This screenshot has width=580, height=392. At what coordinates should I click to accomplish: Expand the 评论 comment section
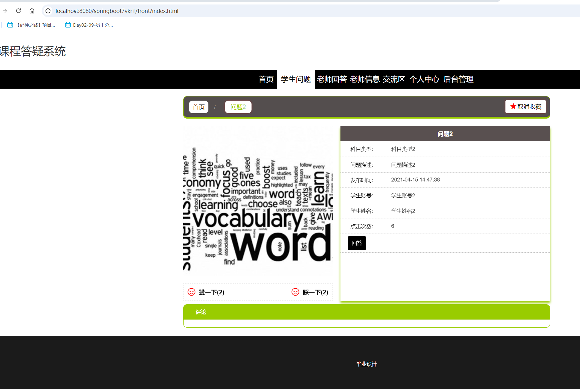point(201,312)
